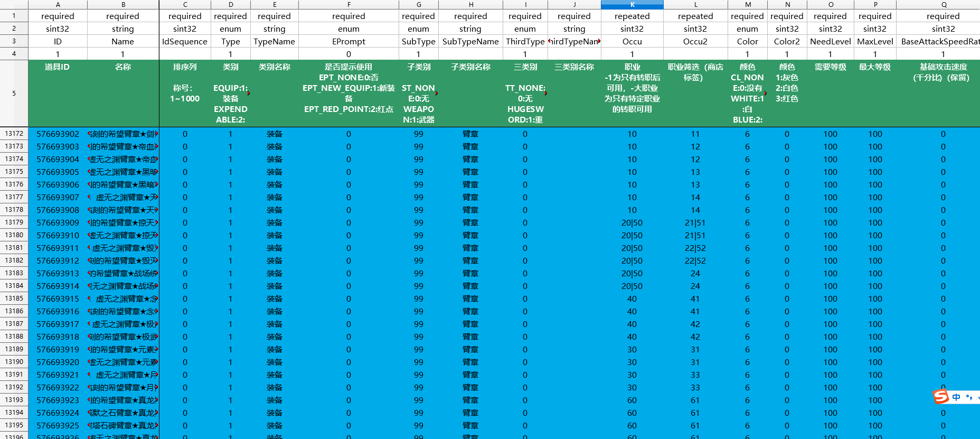Click the '排序列' green header cell

[x=185, y=94]
